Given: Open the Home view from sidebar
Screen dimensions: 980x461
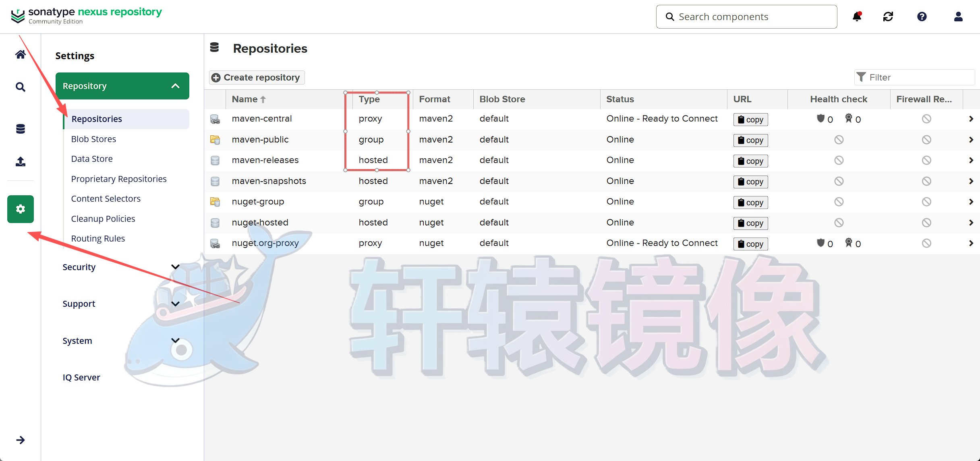Looking at the screenshot, I should point(20,54).
